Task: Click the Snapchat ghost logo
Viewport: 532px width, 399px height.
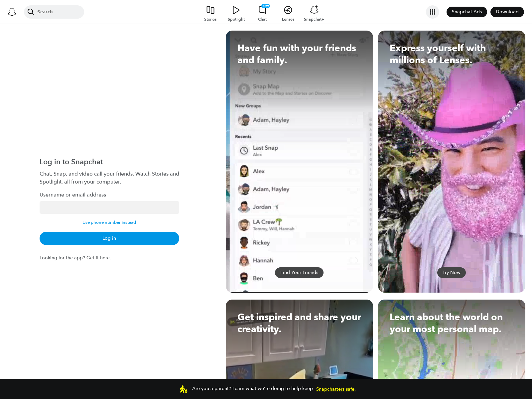Action: click(12, 12)
